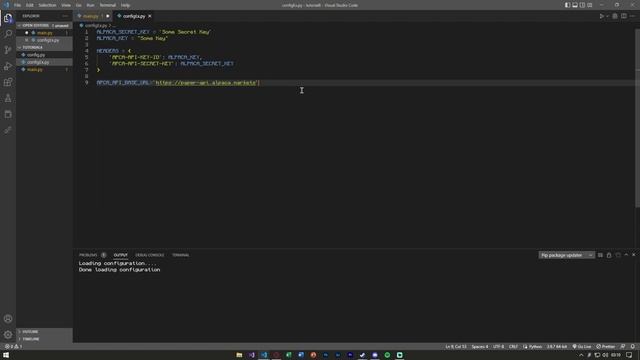
Task: Open the View menu
Action: click(x=66, y=5)
